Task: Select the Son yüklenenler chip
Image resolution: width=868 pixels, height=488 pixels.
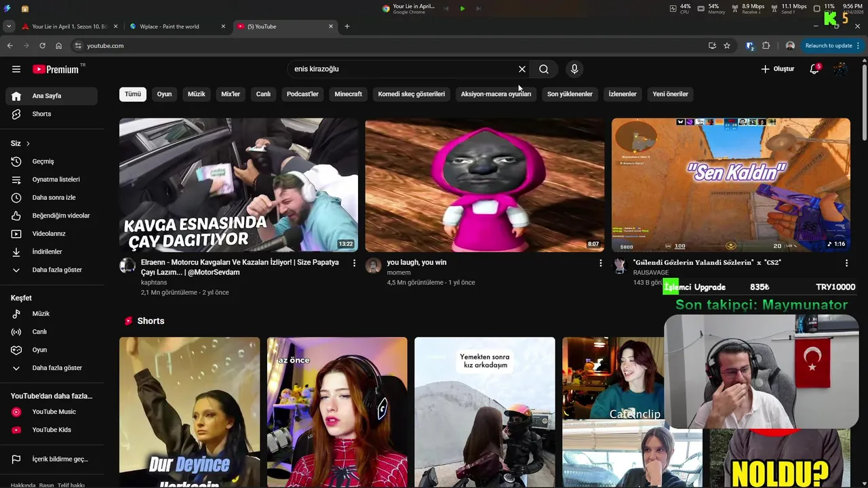Action: (x=570, y=94)
